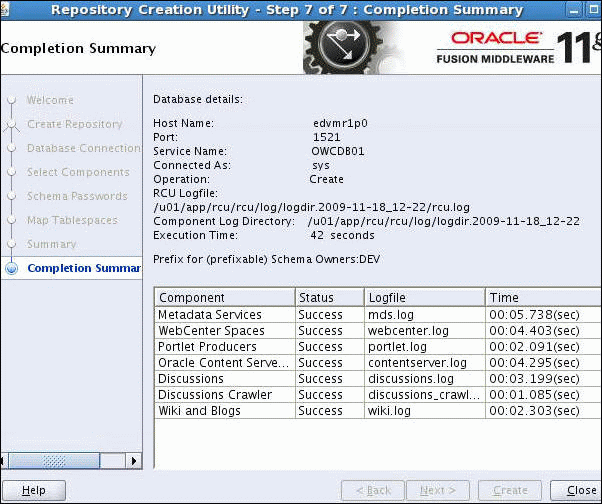Viewport: 602px width, 504px height.
Task: Select the Metadata Services row
Action: point(378,315)
